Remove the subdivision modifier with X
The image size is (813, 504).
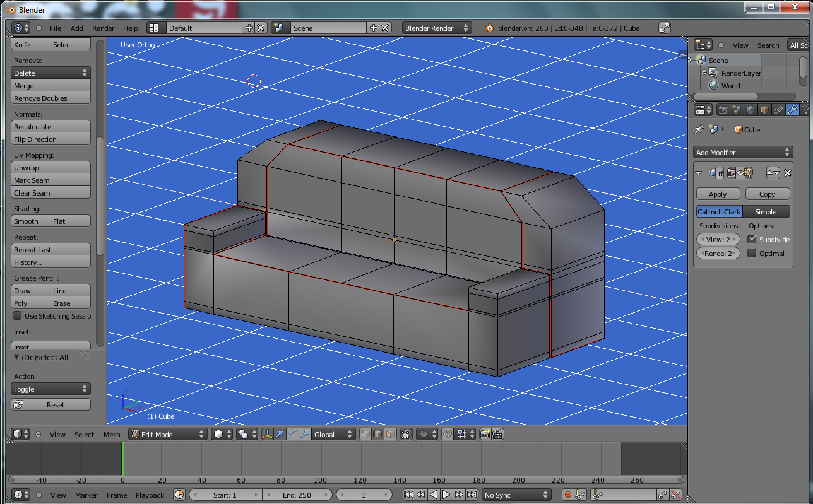pos(787,173)
